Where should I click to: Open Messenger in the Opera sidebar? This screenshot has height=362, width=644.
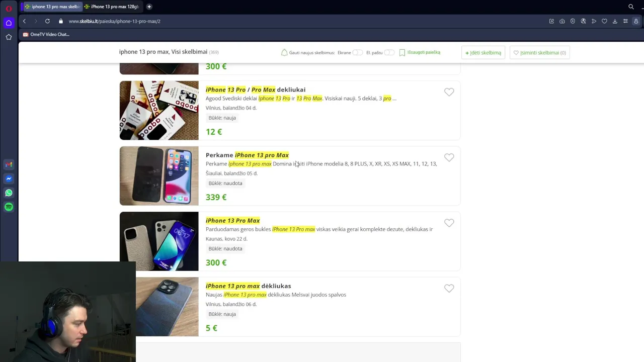tap(9, 178)
